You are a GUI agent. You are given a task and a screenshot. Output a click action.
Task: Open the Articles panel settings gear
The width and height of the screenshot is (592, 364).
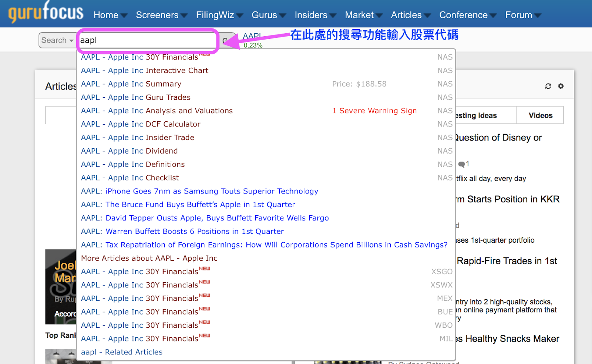(561, 86)
